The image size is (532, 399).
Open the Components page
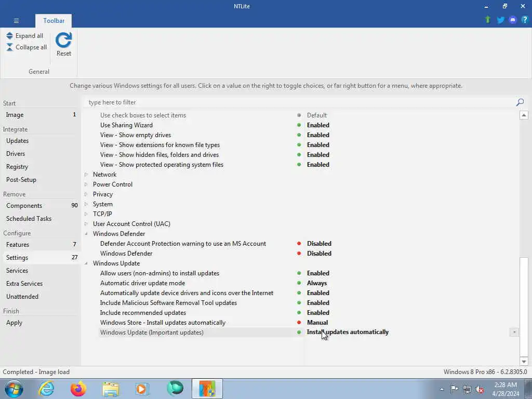click(x=41, y=206)
